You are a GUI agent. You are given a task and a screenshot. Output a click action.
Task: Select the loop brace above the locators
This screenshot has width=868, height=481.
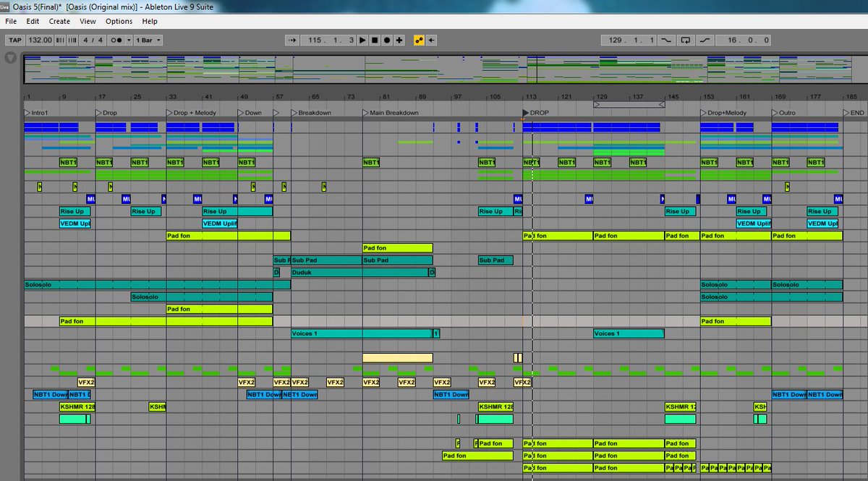(629, 104)
